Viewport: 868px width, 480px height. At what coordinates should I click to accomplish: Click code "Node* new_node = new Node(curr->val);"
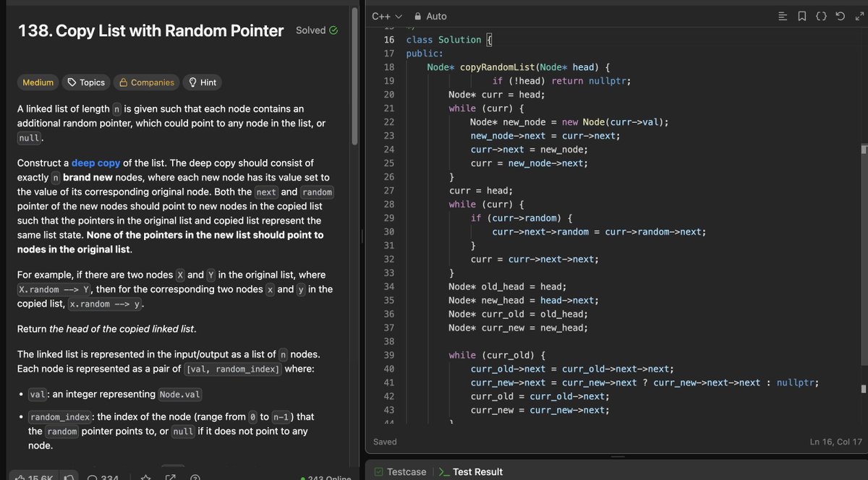pos(569,122)
